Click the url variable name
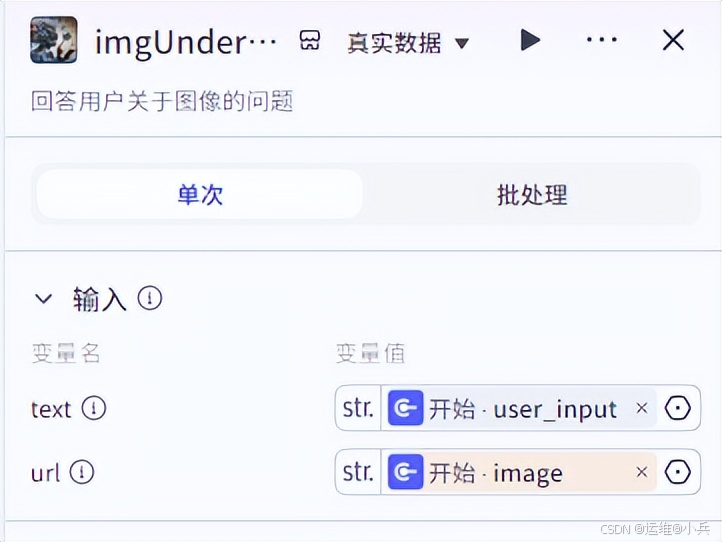The image size is (722, 542). (46, 473)
